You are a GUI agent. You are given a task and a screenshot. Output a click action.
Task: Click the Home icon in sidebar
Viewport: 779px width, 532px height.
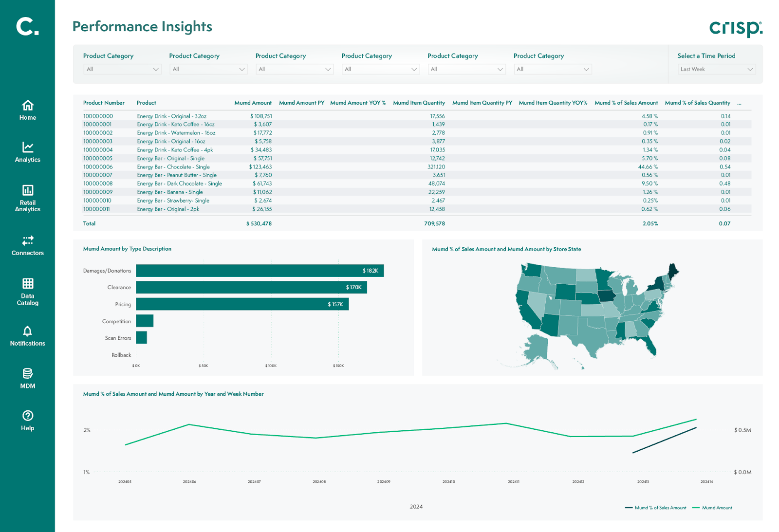pos(28,106)
